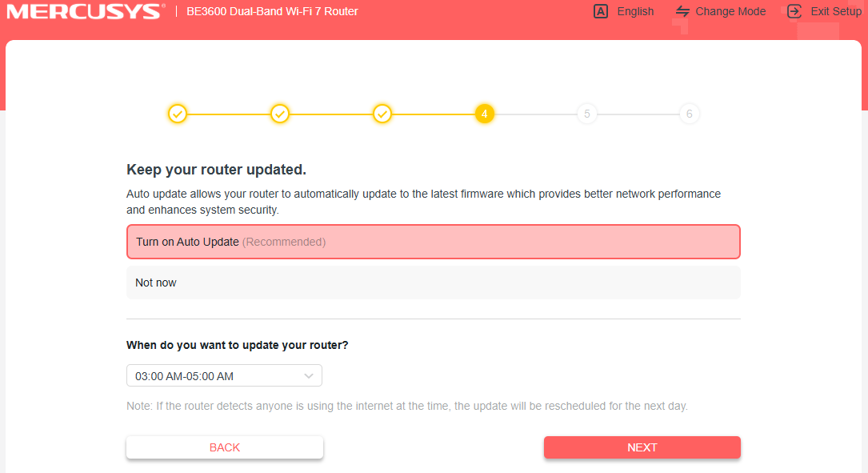Click the step 6 circle in progress bar
Image resolution: width=868 pixels, height=473 pixels.
point(690,114)
